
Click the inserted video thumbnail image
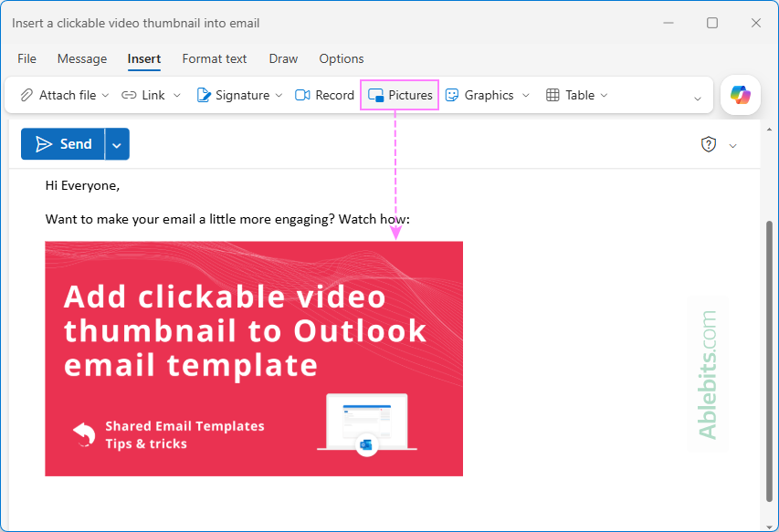[254, 359]
